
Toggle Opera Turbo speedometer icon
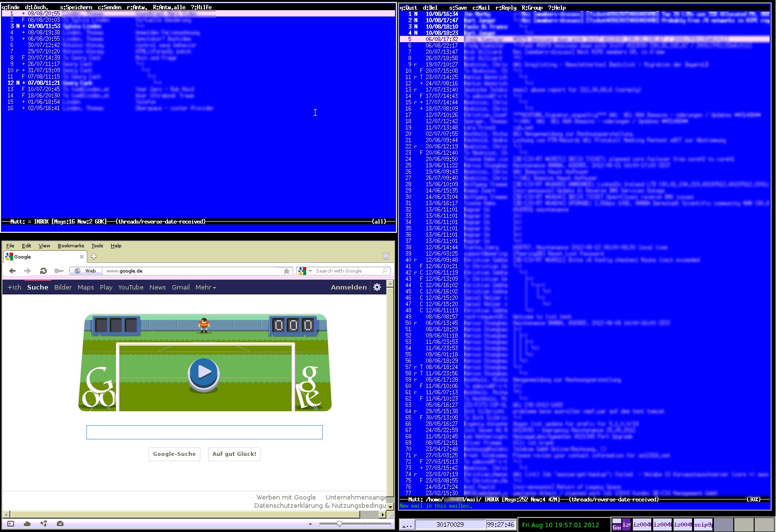60,524
